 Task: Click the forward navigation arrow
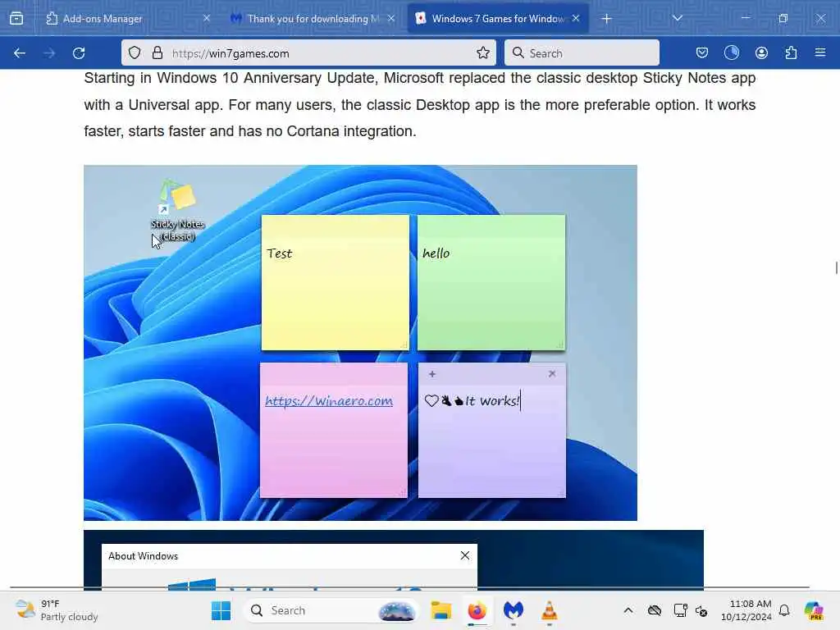[x=49, y=53]
